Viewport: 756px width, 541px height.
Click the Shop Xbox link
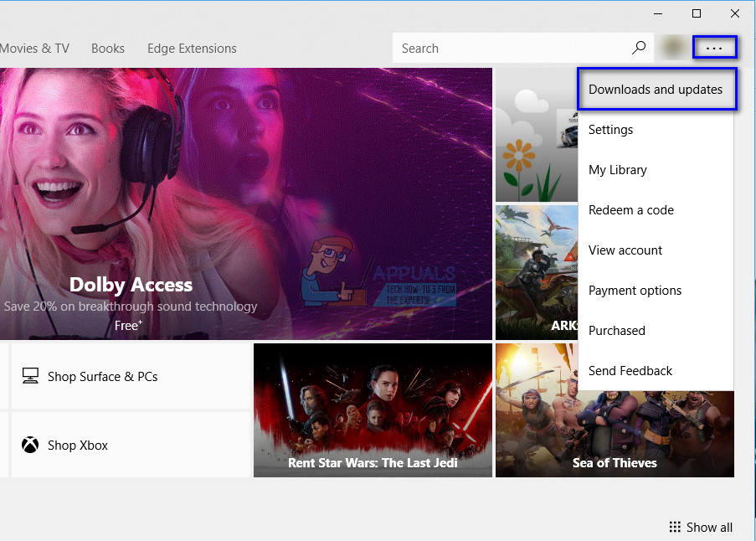click(x=130, y=445)
